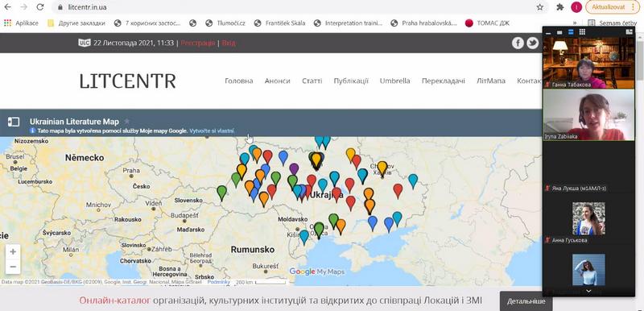Switch video panel to single thumbnail view
Screen dimensions: 644x311
pos(559,32)
